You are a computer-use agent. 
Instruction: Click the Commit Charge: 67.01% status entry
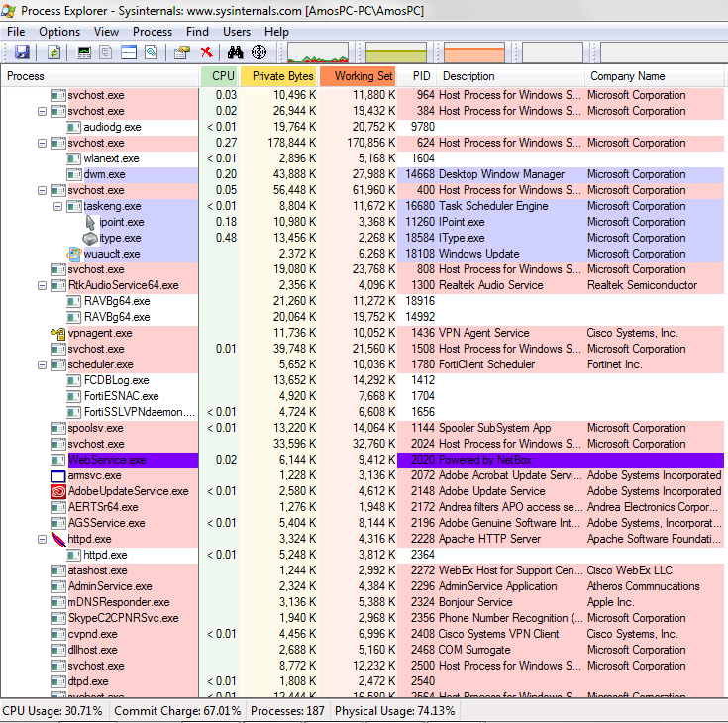[177, 711]
